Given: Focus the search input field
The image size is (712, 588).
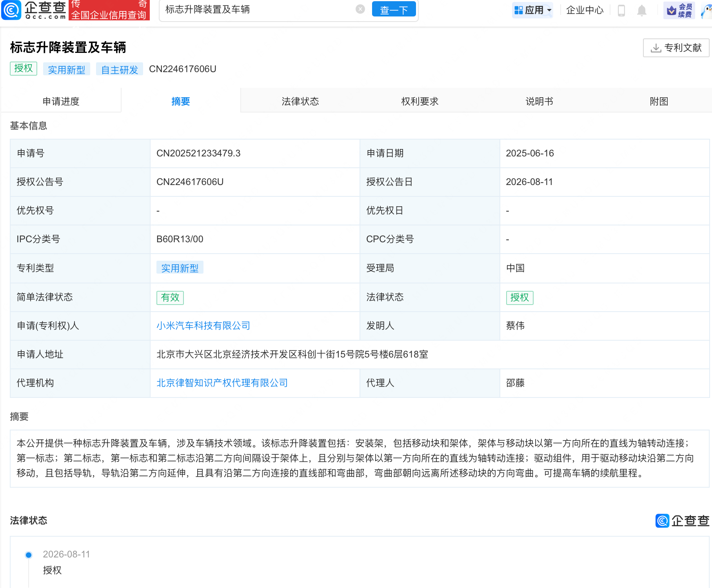Looking at the screenshot, I should (x=259, y=9).
